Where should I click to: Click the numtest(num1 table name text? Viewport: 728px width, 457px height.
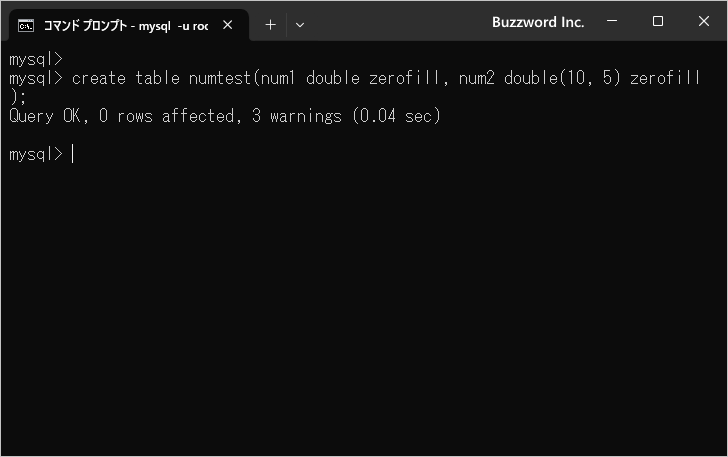tap(241, 78)
